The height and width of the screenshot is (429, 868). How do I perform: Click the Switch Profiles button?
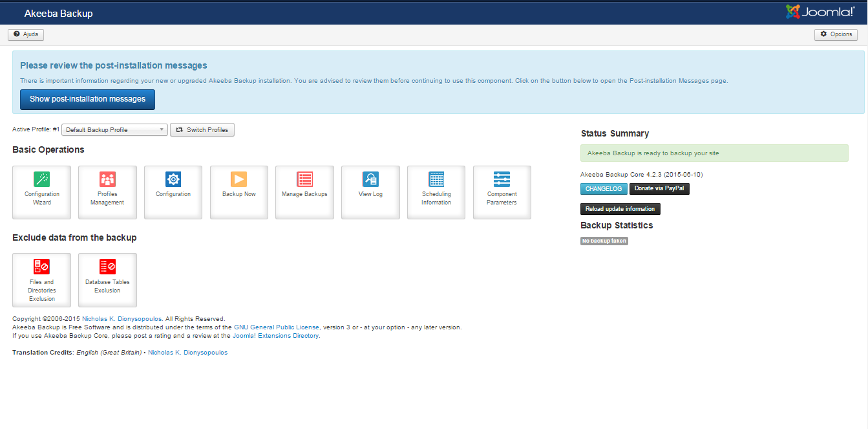[x=202, y=130]
